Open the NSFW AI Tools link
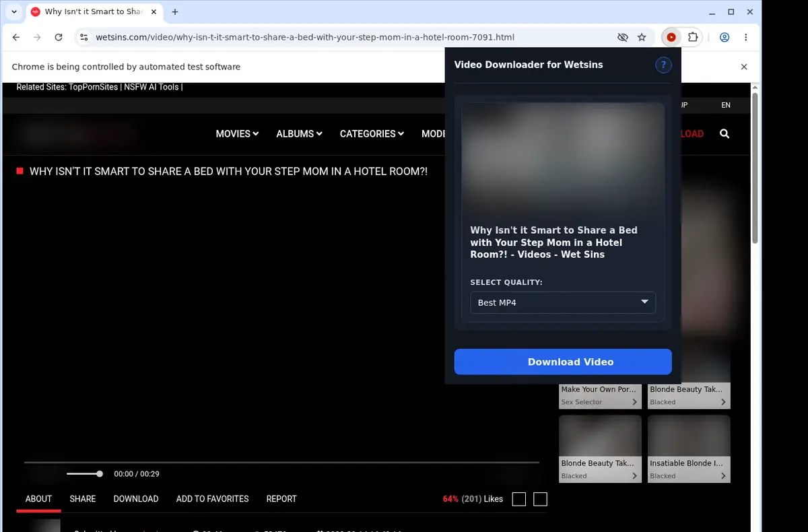The width and height of the screenshot is (808, 532). click(x=151, y=87)
